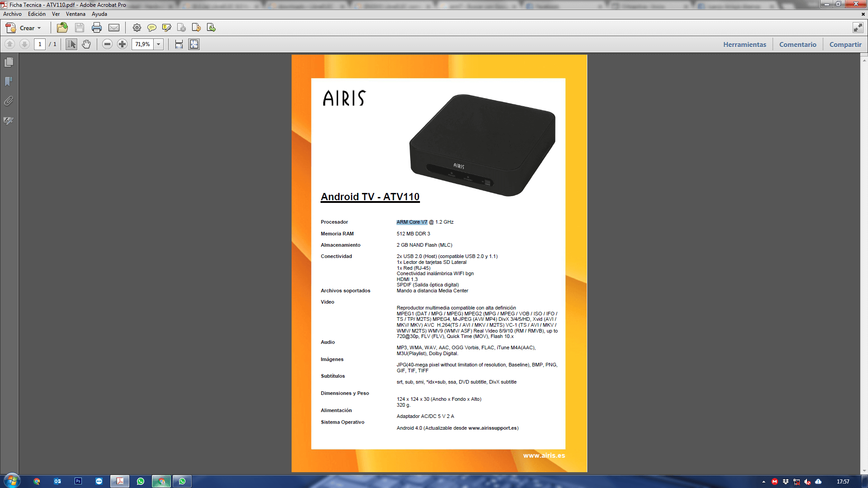Toggle fit-to-full-page view
Screen dimensions: 868x488
point(194,44)
